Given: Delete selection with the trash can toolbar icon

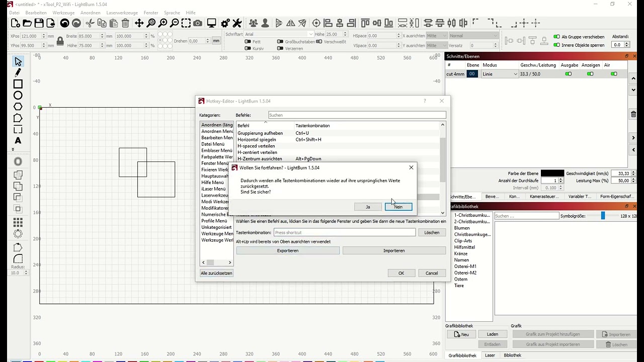Looking at the screenshot, I should click(x=125, y=23).
